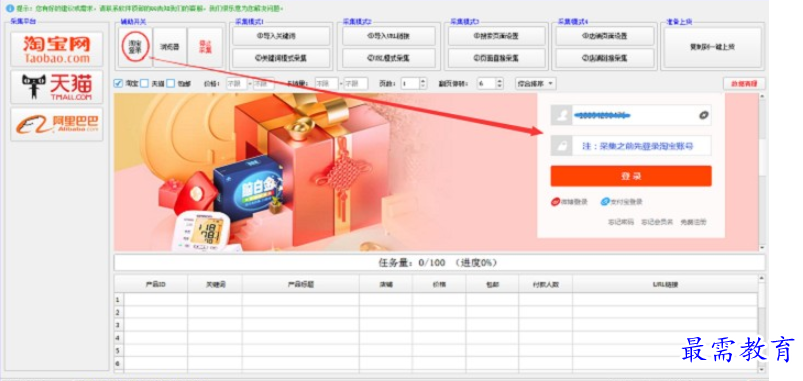This screenshot has height=381, width=803.
Task: Click the 包邮 column header
Action: [492, 285]
